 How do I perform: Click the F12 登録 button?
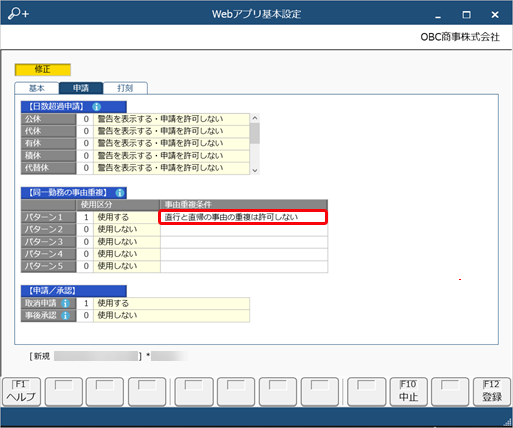pyautogui.click(x=492, y=392)
